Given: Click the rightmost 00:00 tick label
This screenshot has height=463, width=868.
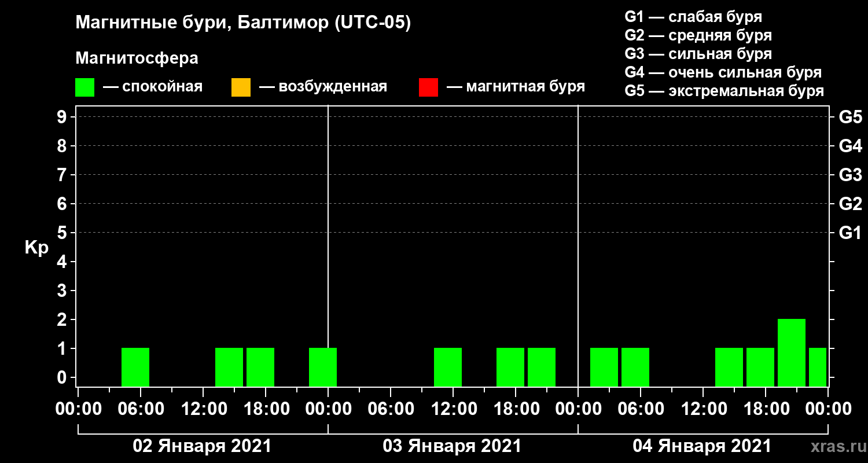Looking at the screenshot, I should [827, 409].
